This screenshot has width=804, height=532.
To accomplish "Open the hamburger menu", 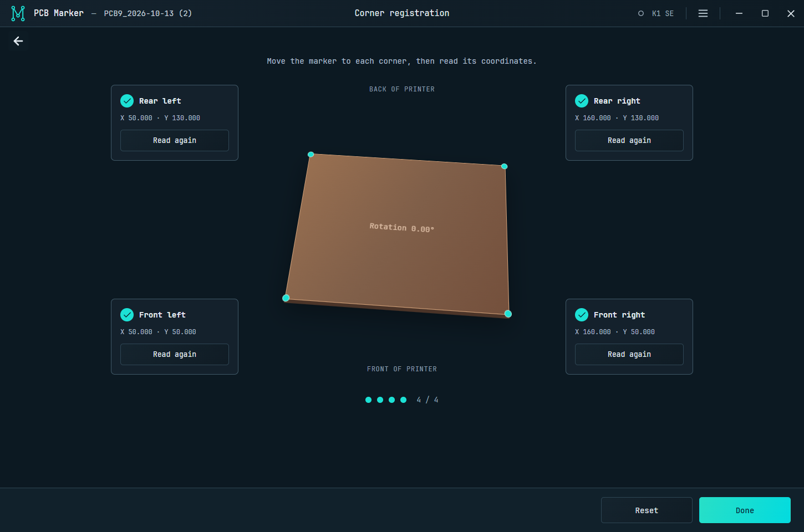I will pos(703,13).
